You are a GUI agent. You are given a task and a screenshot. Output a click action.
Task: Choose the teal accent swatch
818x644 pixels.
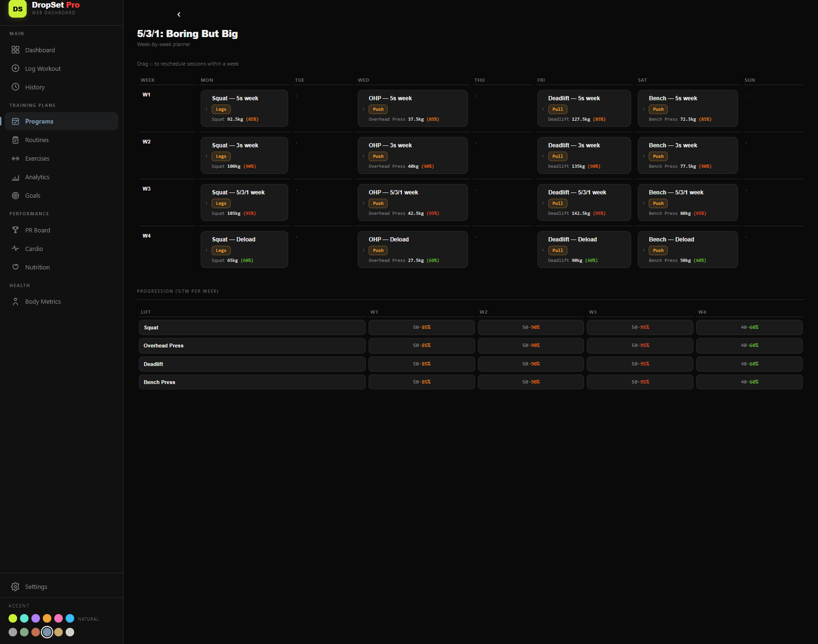click(24, 618)
